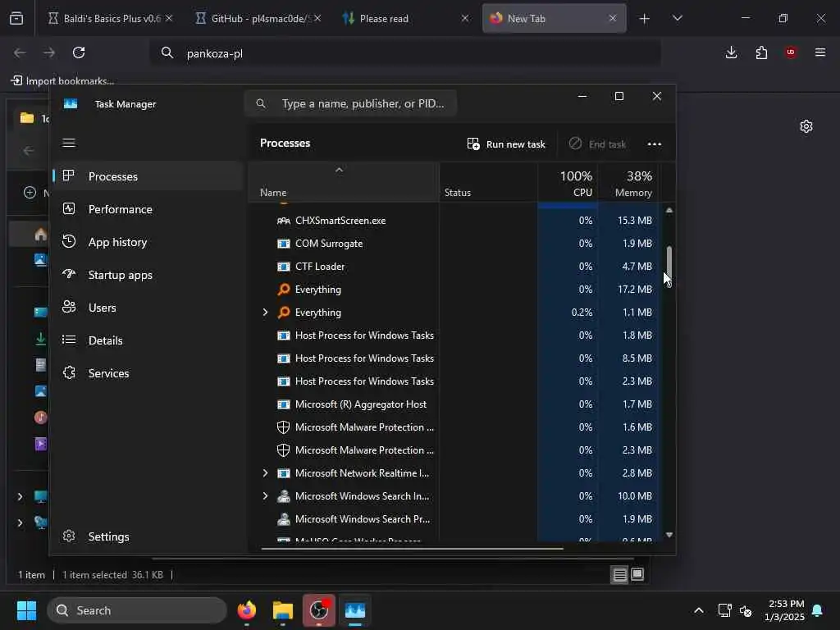Open list all tabs dropdown
The width and height of the screenshot is (840, 630).
677,18
